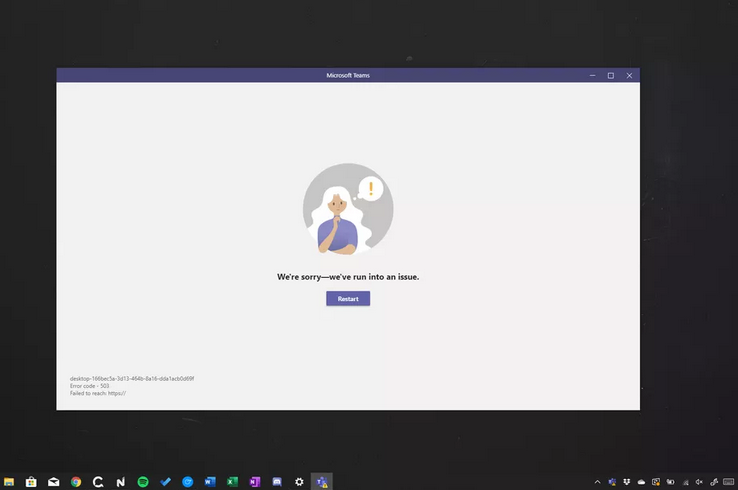Open the blue circular arrow app icon
This screenshot has height=490, width=738.
point(187,482)
